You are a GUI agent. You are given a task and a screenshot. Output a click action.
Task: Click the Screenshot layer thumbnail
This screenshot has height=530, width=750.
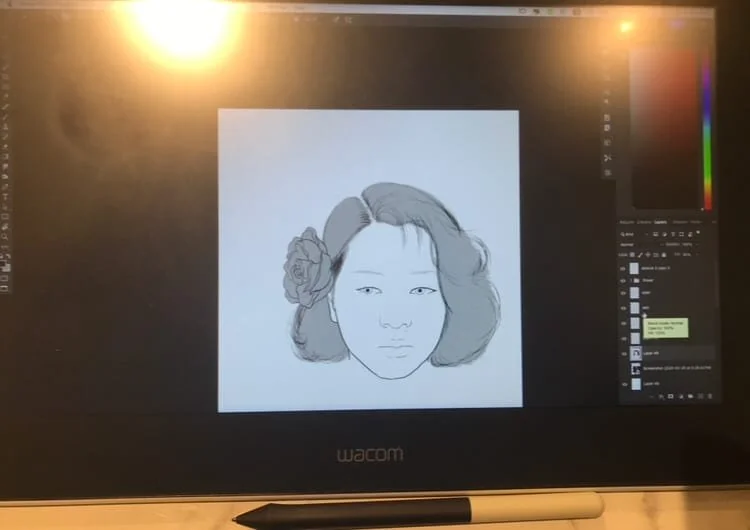click(x=636, y=369)
